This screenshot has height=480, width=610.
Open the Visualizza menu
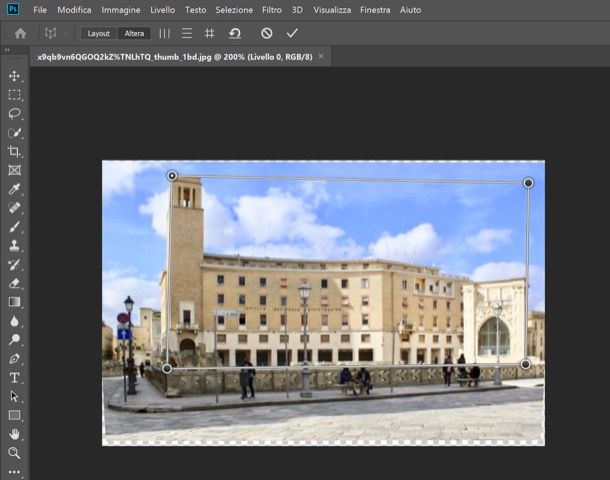tap(332, 10)
